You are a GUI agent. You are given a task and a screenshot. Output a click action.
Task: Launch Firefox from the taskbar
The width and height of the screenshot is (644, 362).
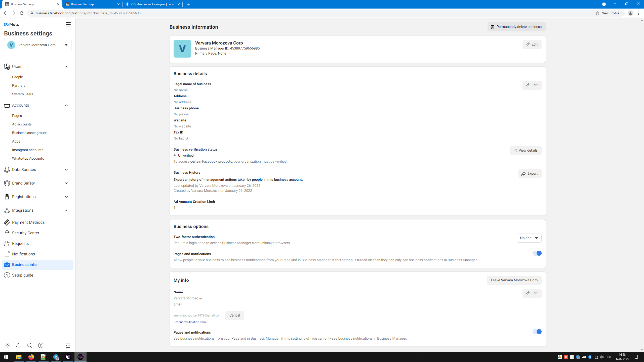(31, 357)
